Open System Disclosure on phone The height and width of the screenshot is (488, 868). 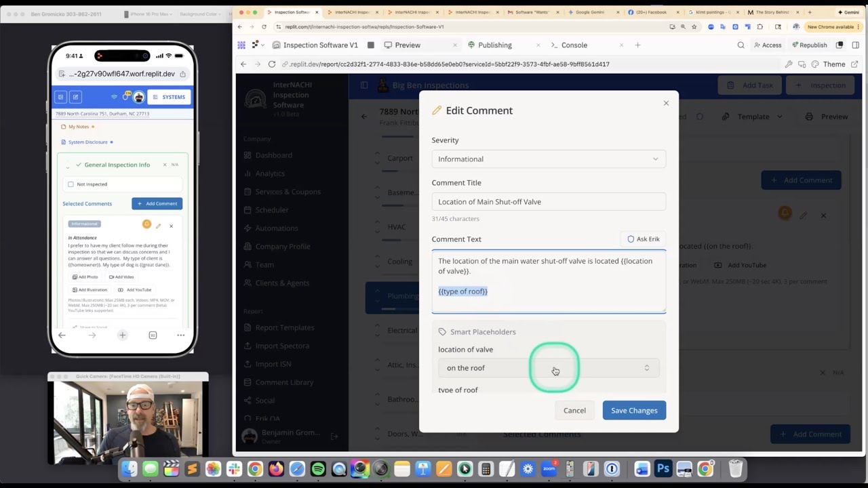[x=87, y=142]
